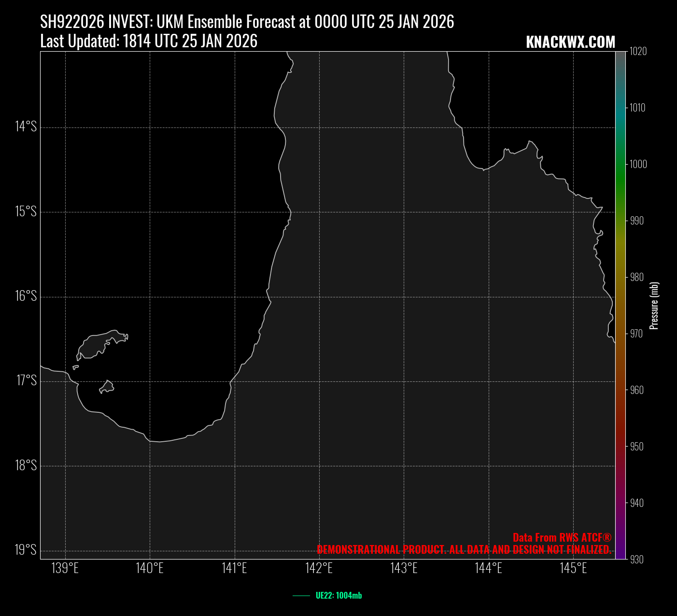This screenshot has width=677, height=616.
Task: Click the 19°S latitude label
Action: click(26, 550)
